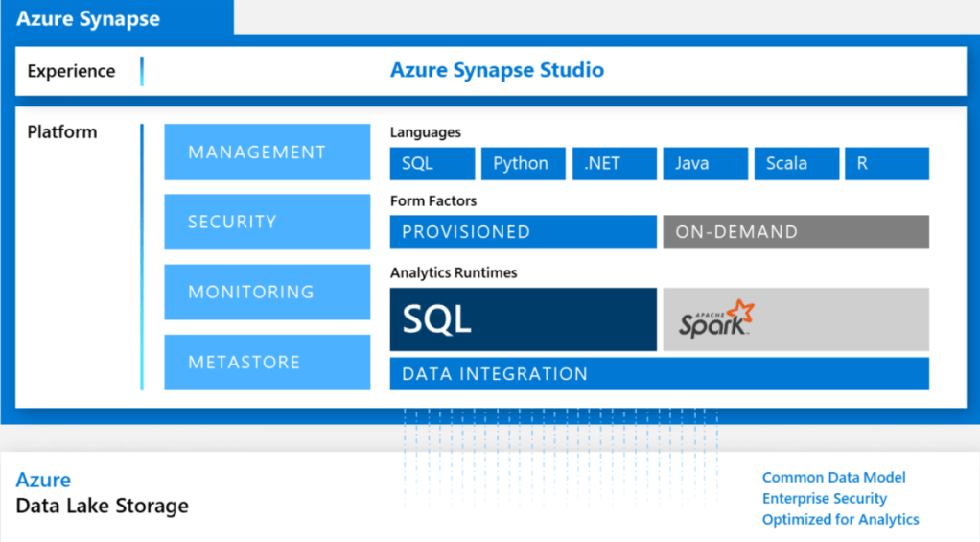Image resolution: width=980 pixels, height=542 pixels.
Task: Select the Optimized for Analytics link
Action: pos(840,520)
